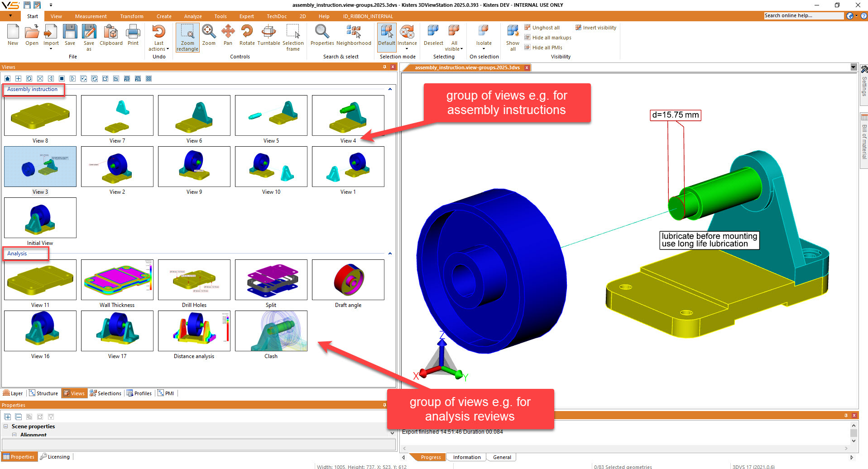Select the Rotate tool
Image resolution: width=868 pixels, height=469 pixels.
coord(247,35)
